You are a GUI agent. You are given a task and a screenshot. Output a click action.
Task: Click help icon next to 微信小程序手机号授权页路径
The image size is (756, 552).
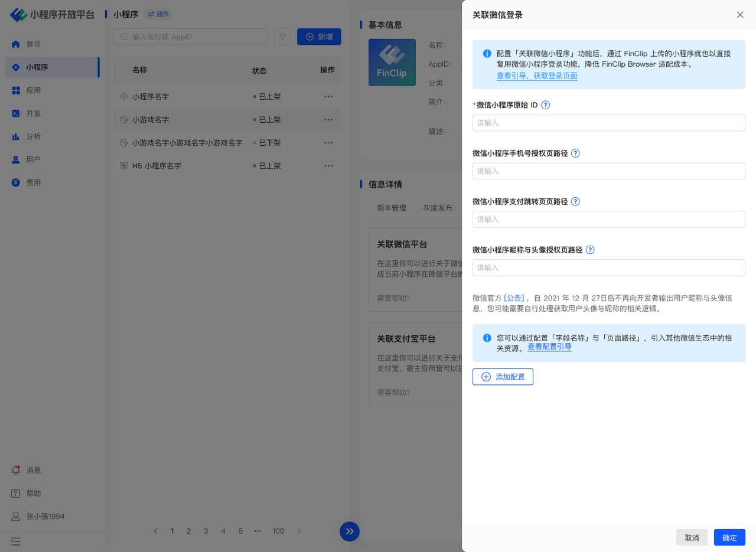pos(575,153)
